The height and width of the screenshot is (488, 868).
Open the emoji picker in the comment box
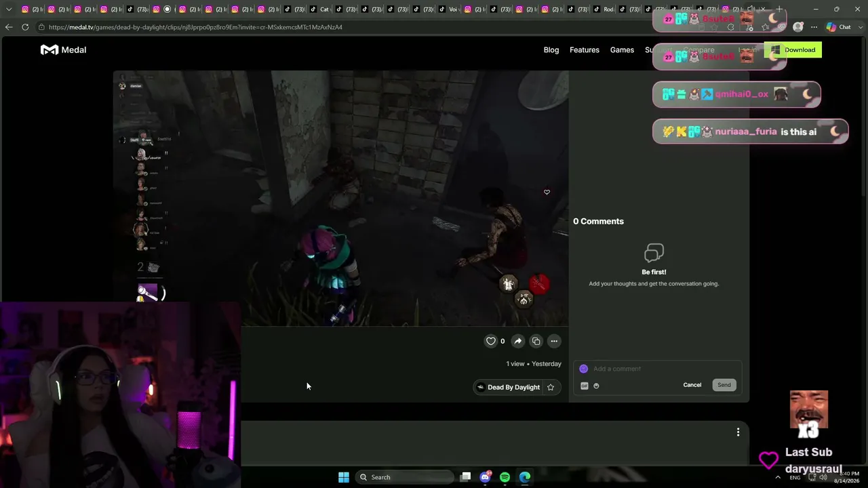596,386
